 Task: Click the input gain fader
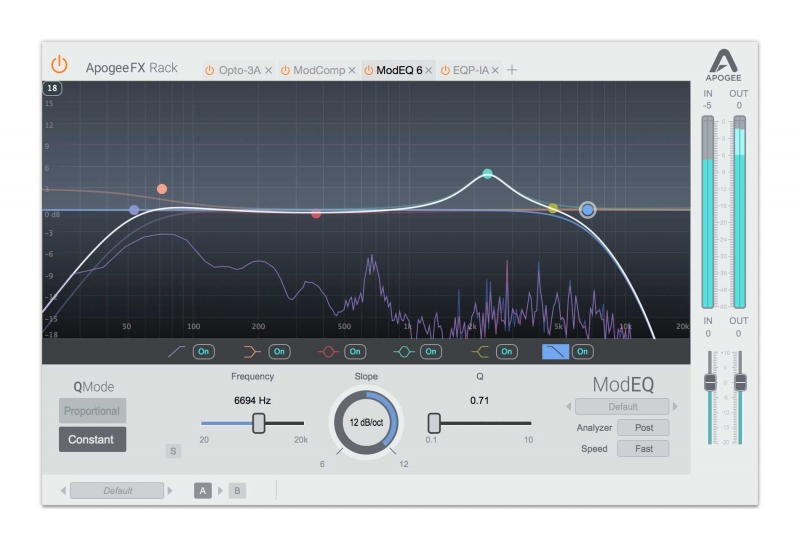[710, 382]
